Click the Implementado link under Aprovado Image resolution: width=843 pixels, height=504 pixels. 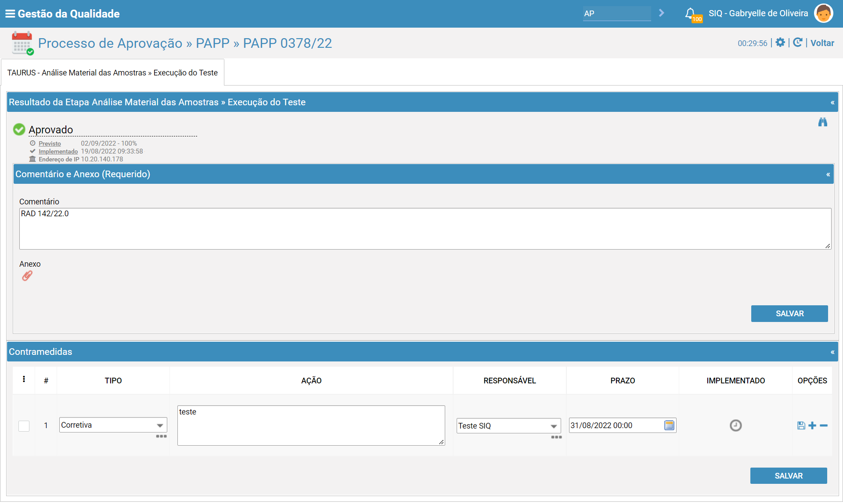tap(58, 151)
